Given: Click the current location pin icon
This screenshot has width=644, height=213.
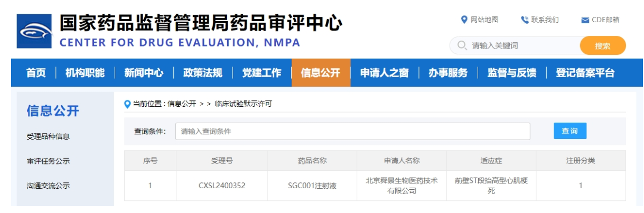Looking at the screenshot, I should point(127,104).
